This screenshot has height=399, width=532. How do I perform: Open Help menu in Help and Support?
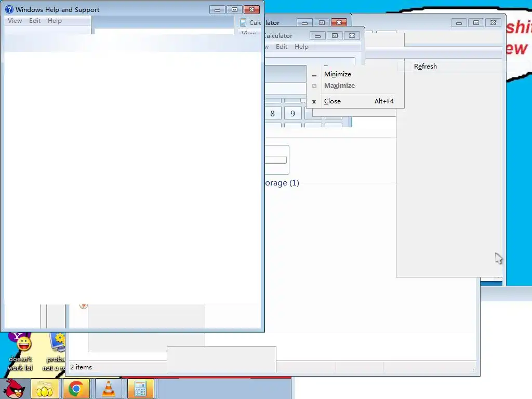[x=55, y=21]
